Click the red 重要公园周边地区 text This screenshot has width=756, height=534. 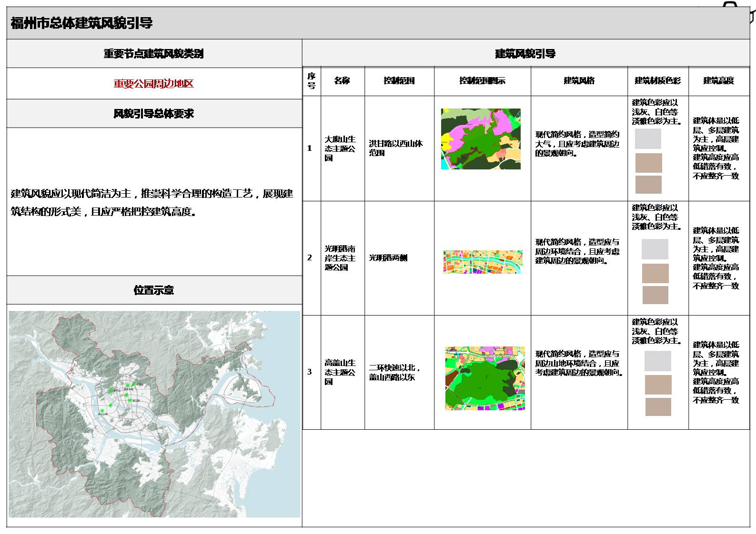153,84
